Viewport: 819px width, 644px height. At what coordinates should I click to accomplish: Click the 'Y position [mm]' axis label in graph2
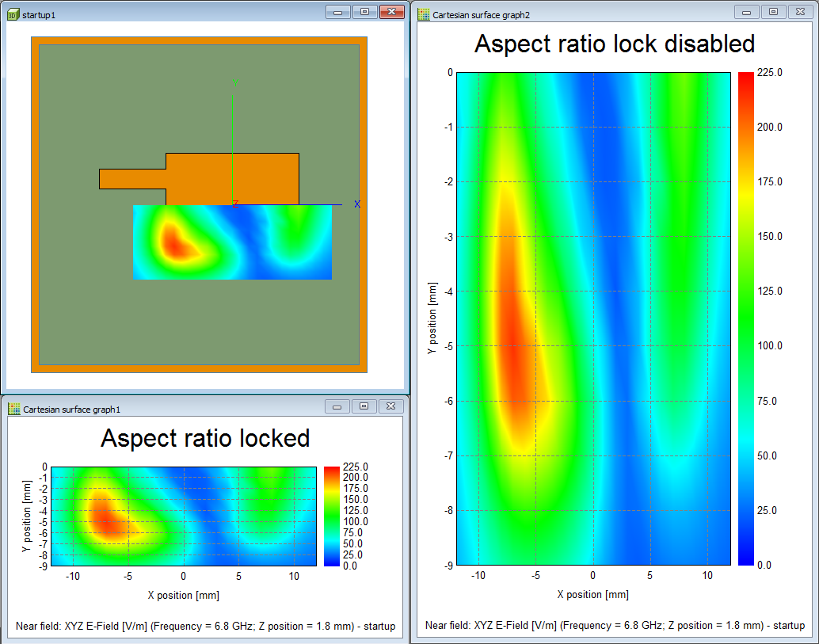click(x=432, y=318)
